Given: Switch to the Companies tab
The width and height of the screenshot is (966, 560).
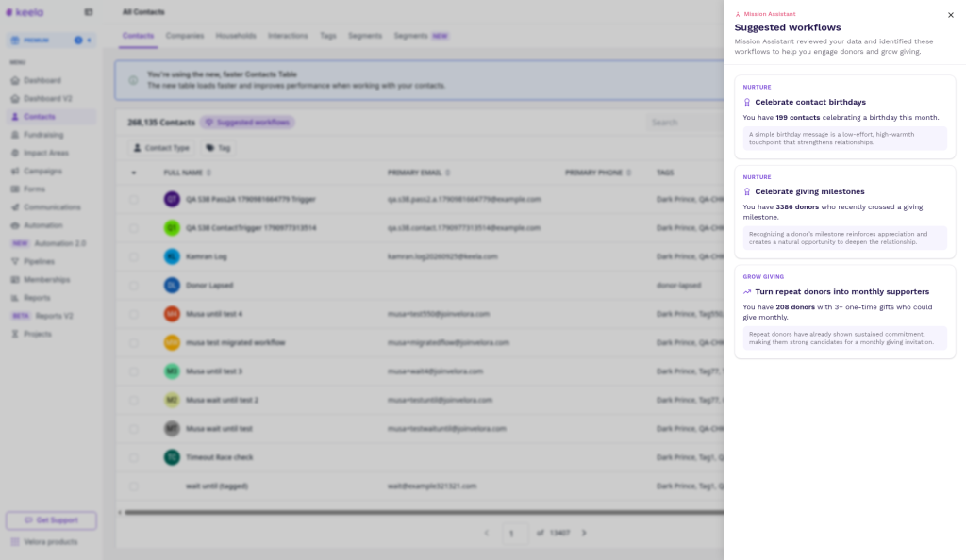Looking at the screenshot, I should click(185, 36).
